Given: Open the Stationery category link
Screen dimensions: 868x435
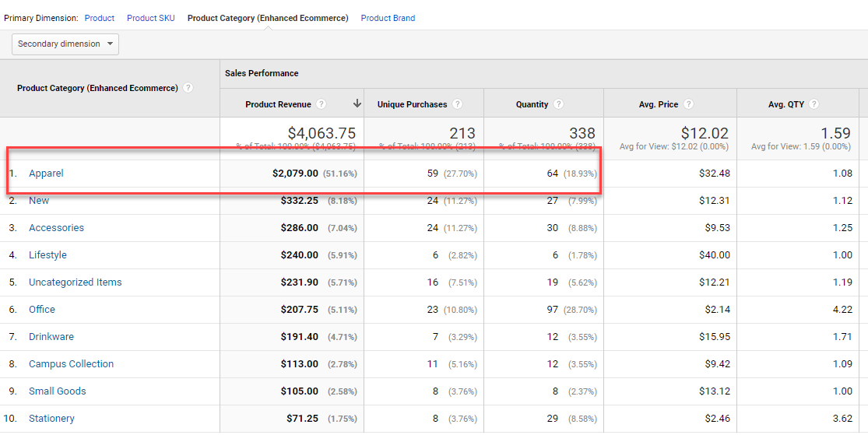Looking at the screenshot, I should [51, 419].
